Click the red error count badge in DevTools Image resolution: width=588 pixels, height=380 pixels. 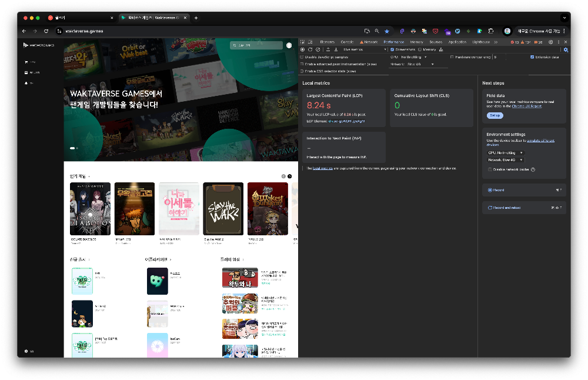514,42
